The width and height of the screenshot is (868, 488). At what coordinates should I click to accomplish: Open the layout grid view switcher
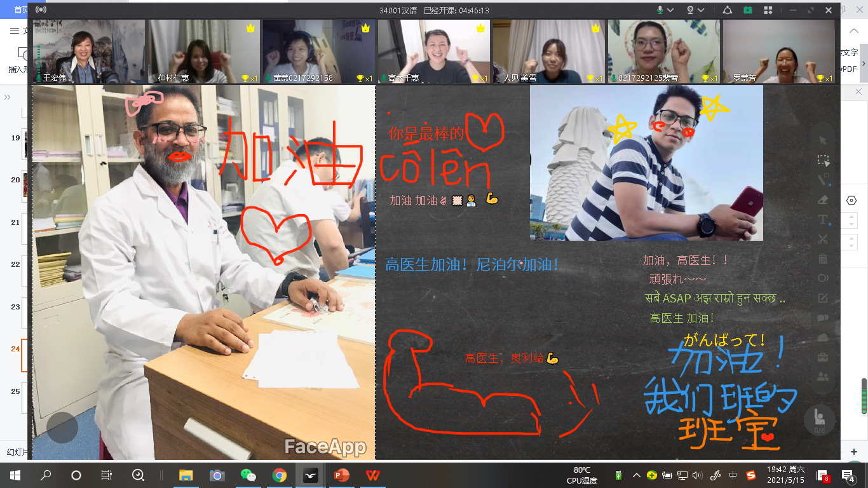click(x=768, y=10)
